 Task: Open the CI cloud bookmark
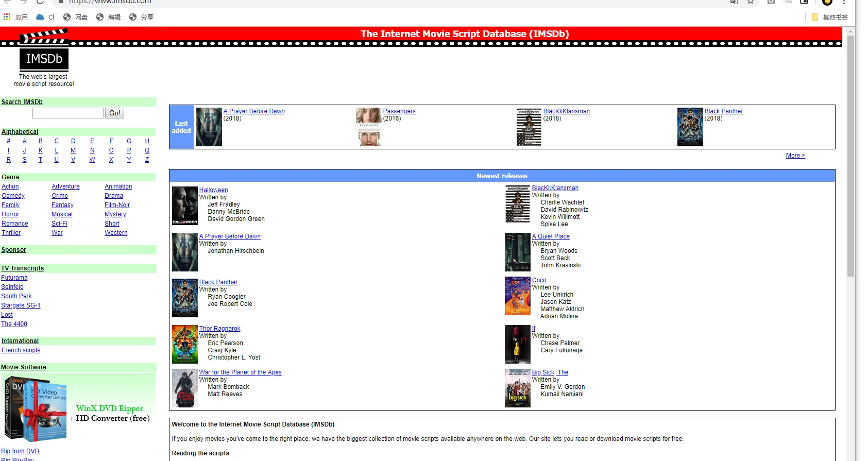pyautogui.click(x=45, y=17)
